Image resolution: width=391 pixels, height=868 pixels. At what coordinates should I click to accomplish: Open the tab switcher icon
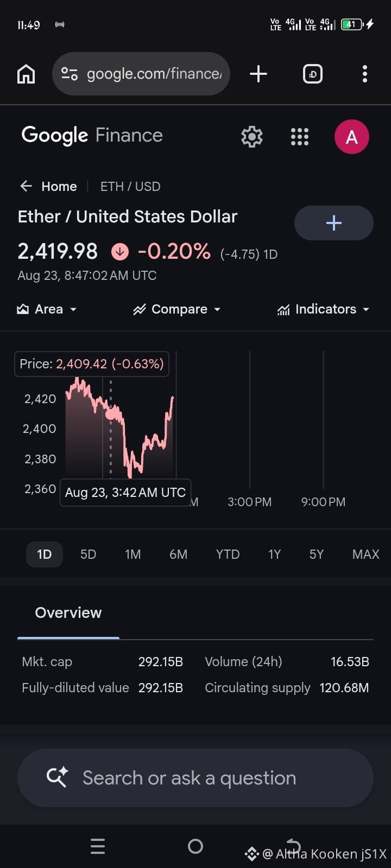(x=312, y=74)
